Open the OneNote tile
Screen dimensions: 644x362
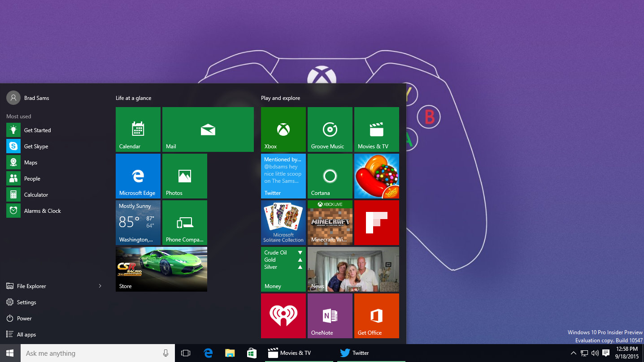pos(330,316)
